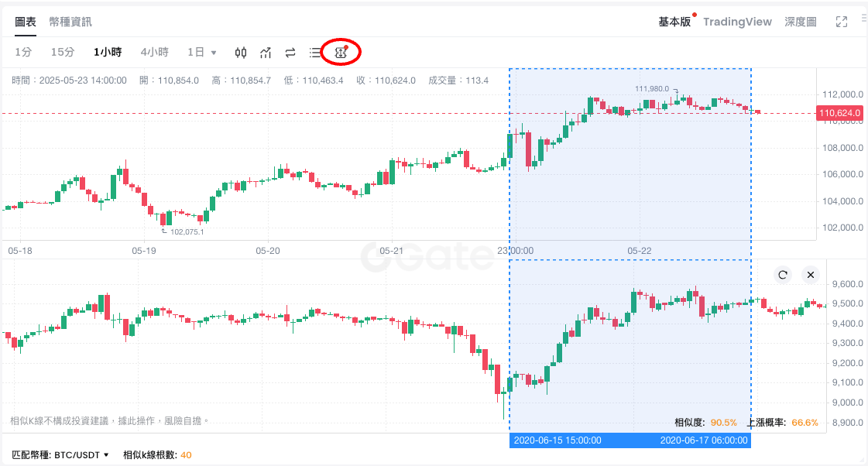Refresh the similar K-line match

pos(783,275)
